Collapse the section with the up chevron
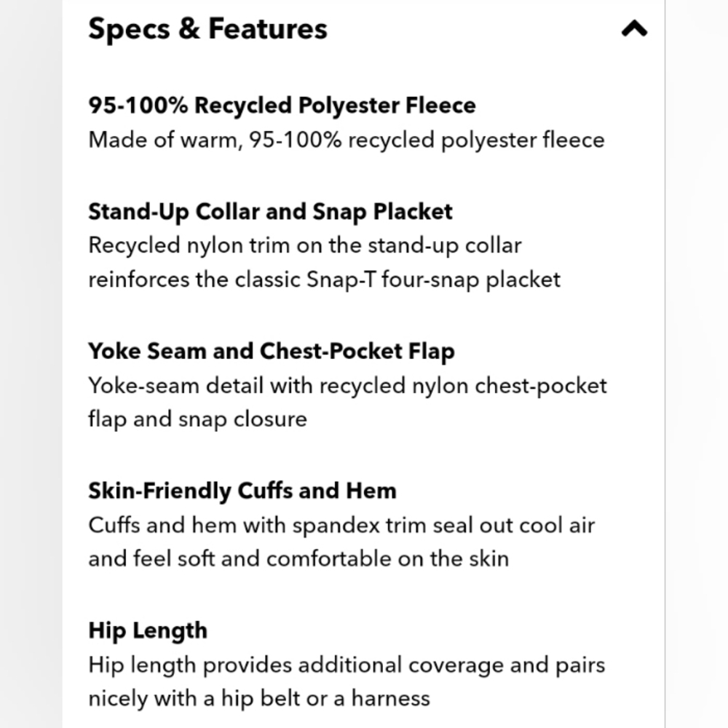 [x=634, y=29]
